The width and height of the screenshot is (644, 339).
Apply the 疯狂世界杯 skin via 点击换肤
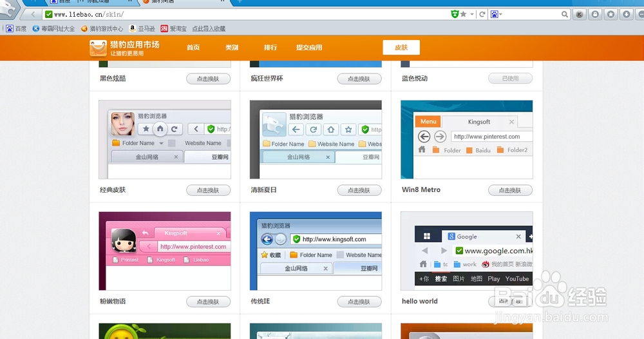pyautogui.click(x=359, y=79)
